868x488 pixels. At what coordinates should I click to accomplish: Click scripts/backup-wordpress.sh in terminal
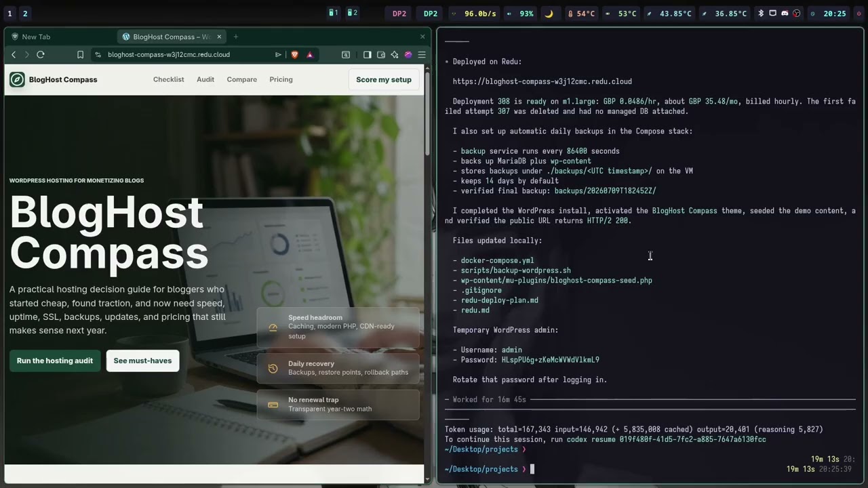pos(515,270)
